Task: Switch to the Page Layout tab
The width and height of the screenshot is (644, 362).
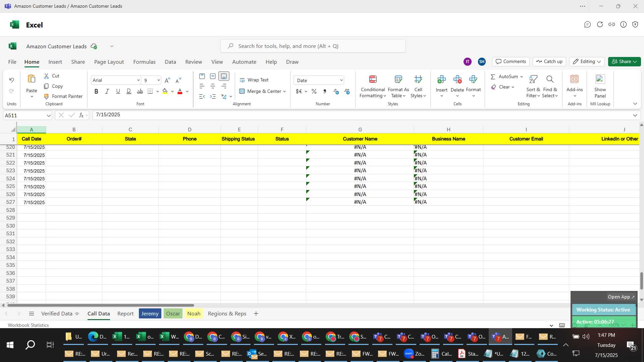Action: [x=109, y=62]
